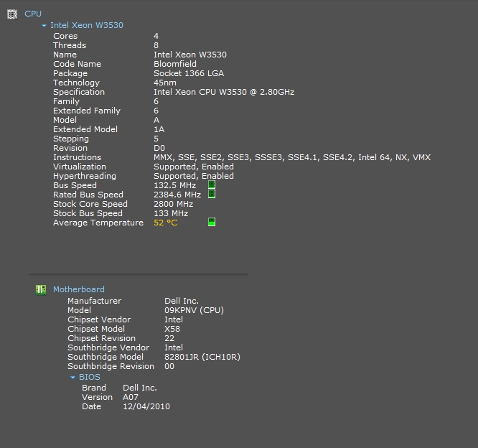Click the green Motherboard icon
This screenshot has width=478, height=448.
tap(41, 290)
